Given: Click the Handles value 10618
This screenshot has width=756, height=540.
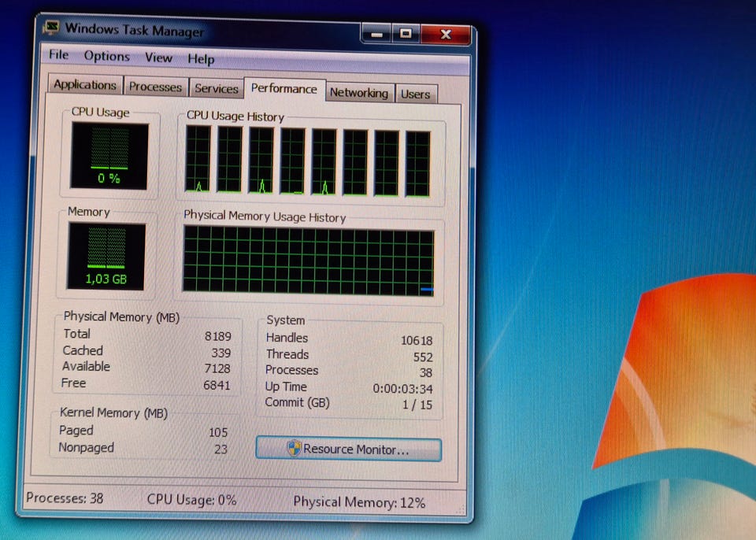Looking at the screenshot, I should (417, 340).
